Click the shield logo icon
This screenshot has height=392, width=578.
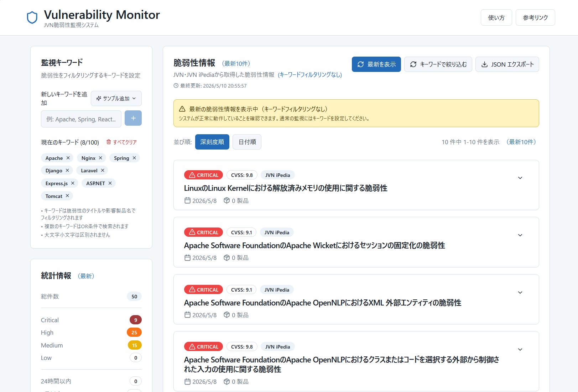point(32,17)
